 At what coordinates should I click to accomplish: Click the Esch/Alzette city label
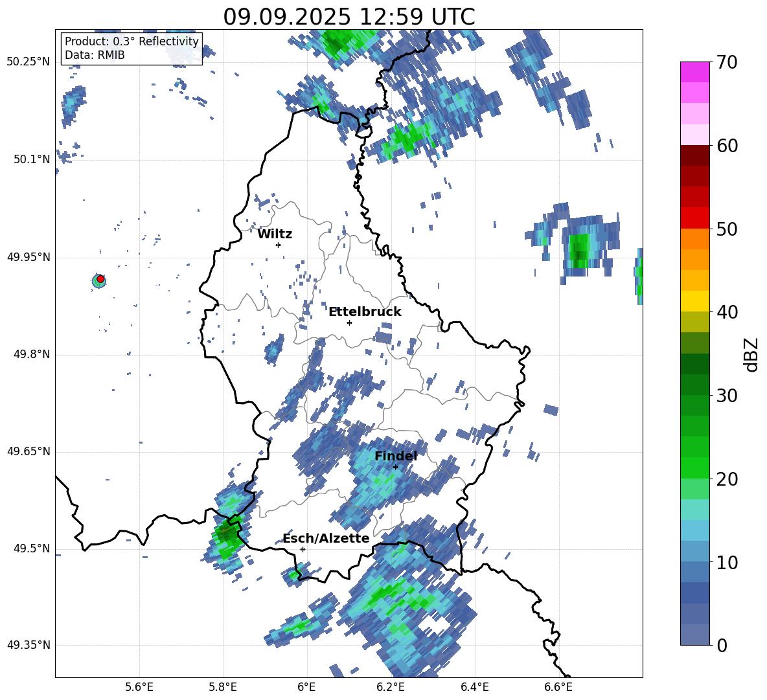(x=326, y=539)
